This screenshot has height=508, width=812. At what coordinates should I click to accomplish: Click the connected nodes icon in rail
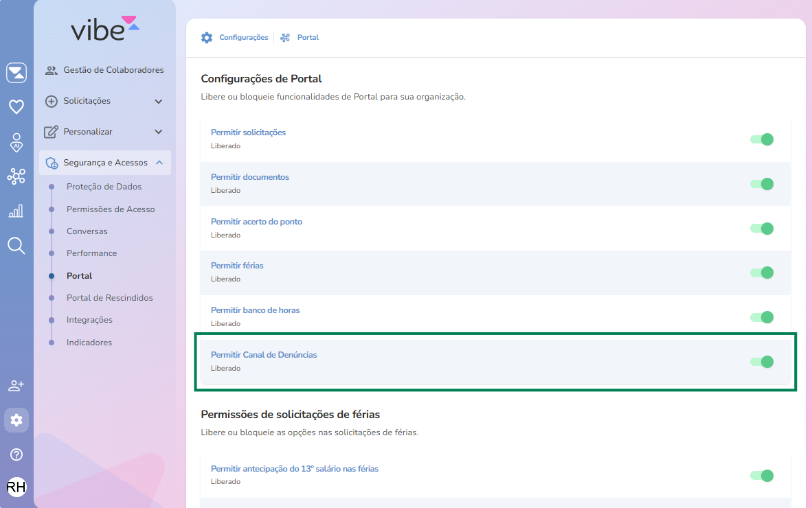16,176
